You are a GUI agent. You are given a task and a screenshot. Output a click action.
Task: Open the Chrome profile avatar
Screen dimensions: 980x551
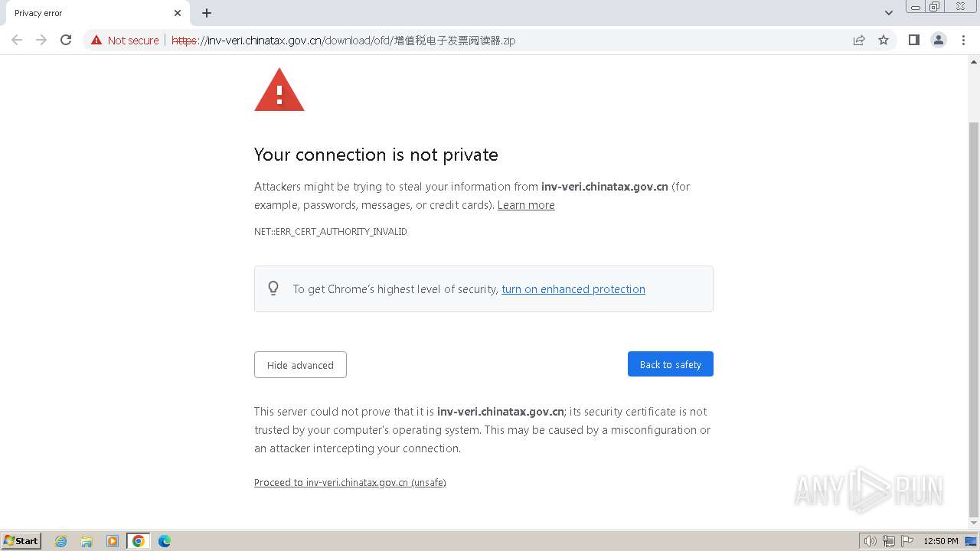[x=939, y=40]
